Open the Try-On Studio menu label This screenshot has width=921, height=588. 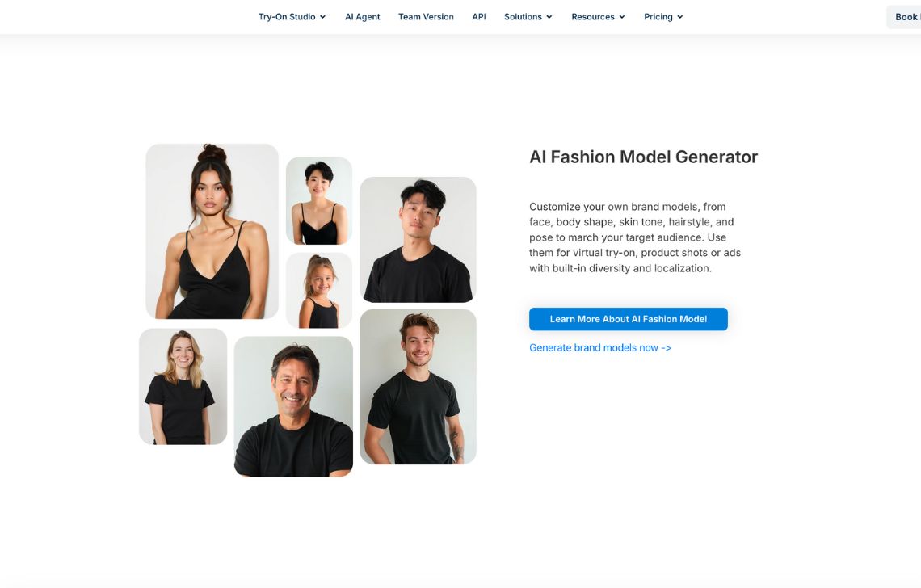point(287,17)
